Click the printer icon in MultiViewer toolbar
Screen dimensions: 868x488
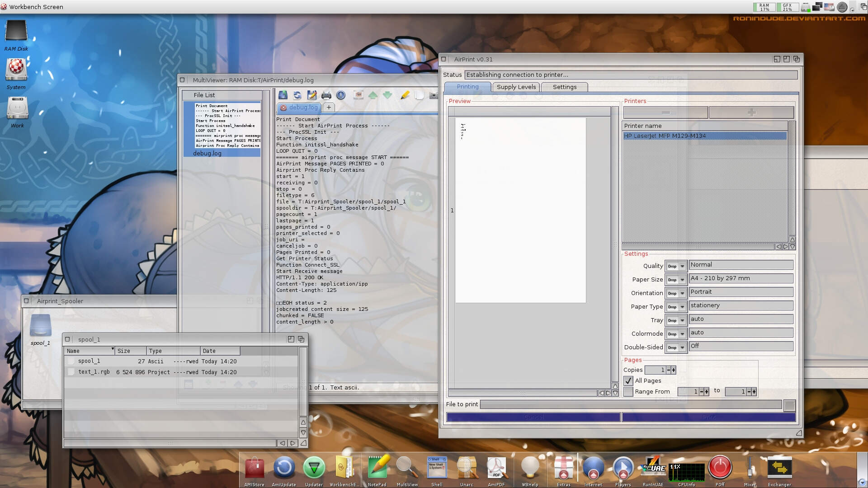coord(326,95)
